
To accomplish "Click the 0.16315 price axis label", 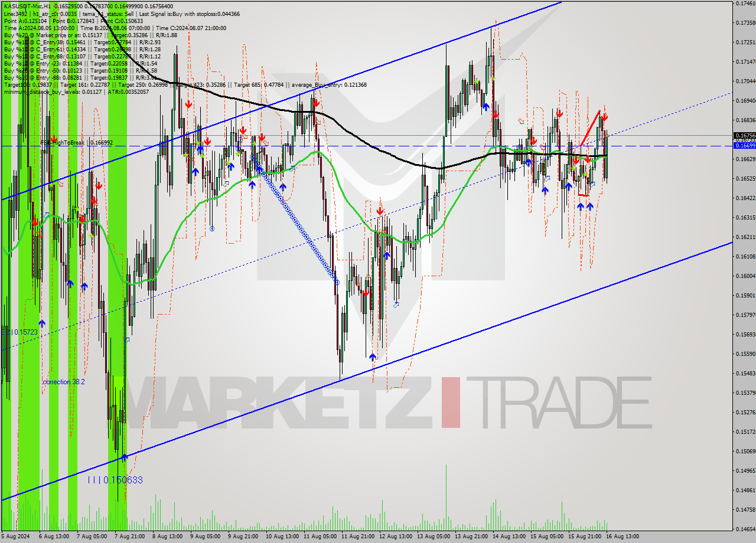I will 745,218.
